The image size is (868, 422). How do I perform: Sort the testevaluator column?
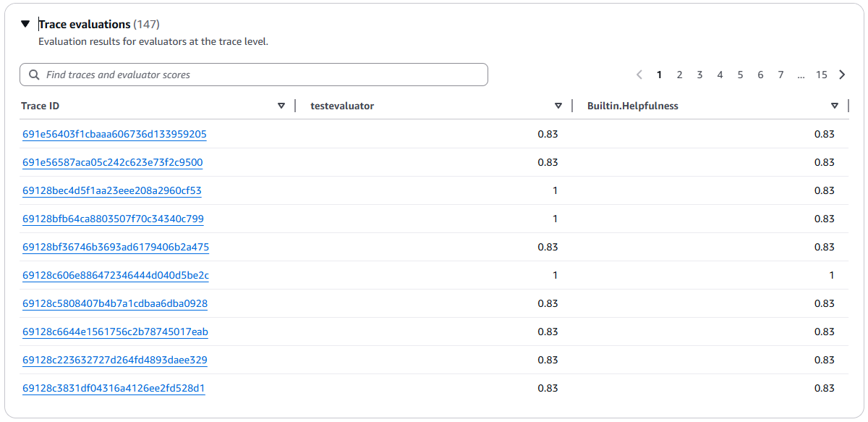[558, 106]
